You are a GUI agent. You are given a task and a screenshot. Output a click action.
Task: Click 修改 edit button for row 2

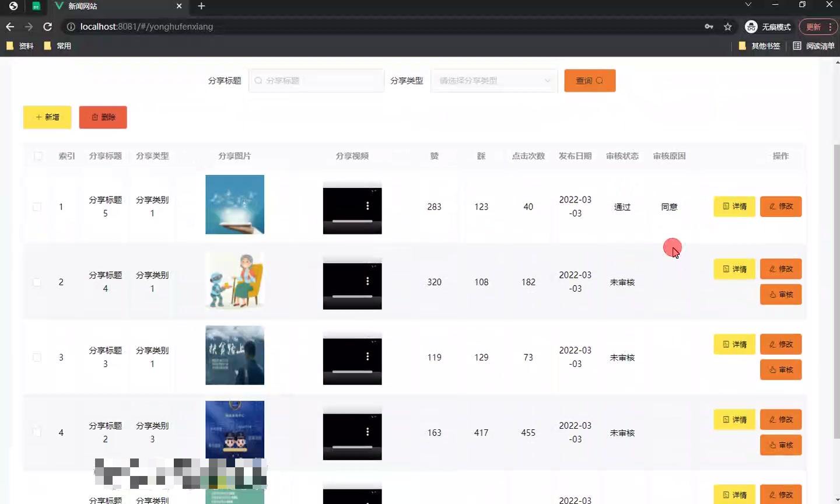coord(780,269)
